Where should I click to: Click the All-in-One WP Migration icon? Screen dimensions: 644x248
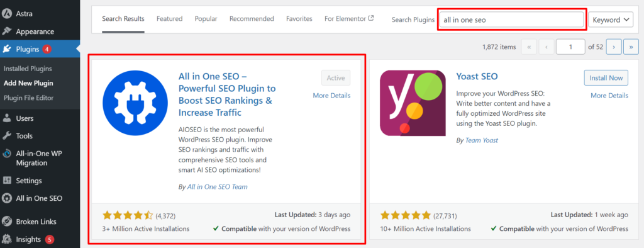(x=6, y=154)
